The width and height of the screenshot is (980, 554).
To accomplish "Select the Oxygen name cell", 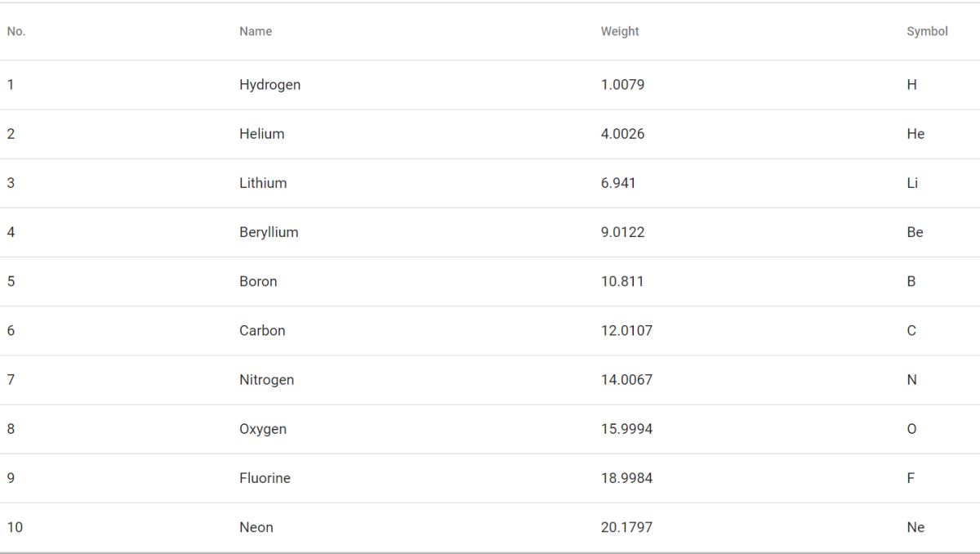I will (263, 429).
